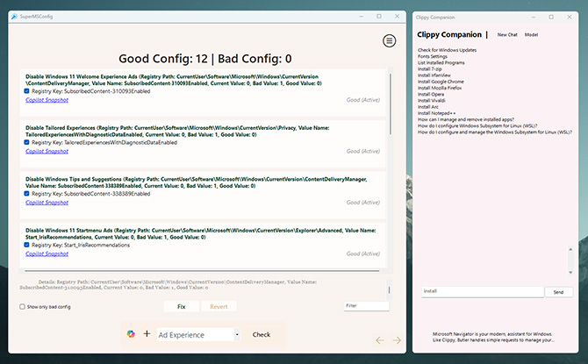This screenshot has width=588, height=364.
Task: Select Check for Windows Updates suggestion
Action: (447, 50)
